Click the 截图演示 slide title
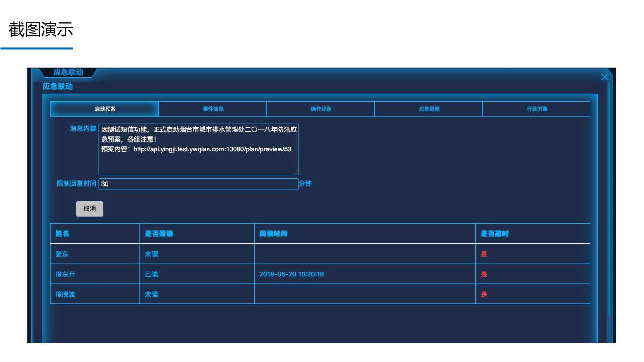 [41, 30]
